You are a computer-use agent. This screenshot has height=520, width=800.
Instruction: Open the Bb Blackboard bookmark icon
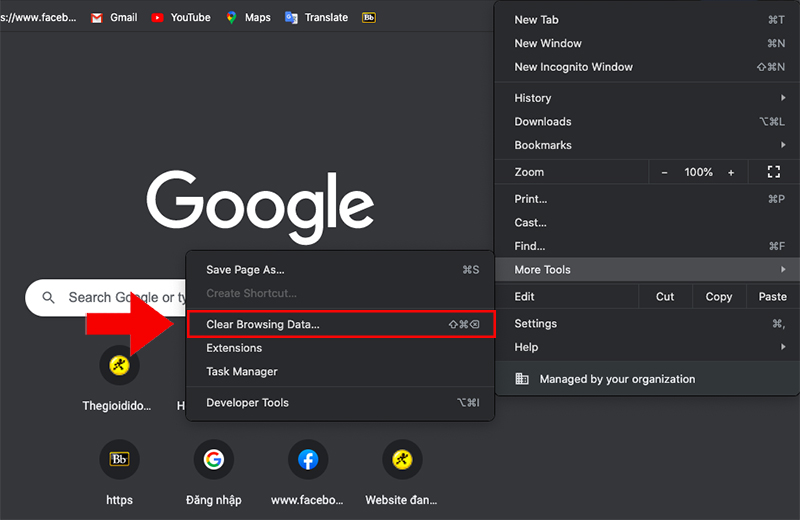pyautogui.click(x=369, y=18)
